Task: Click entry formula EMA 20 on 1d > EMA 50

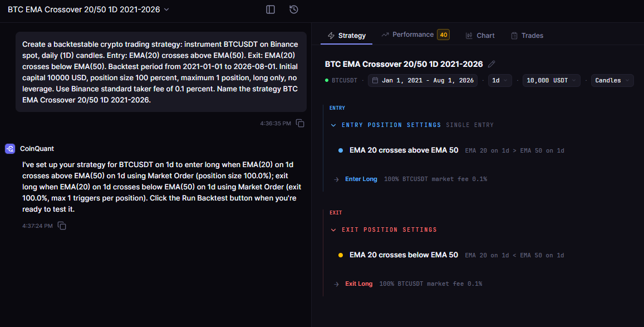Action: [x=515, y=151]
